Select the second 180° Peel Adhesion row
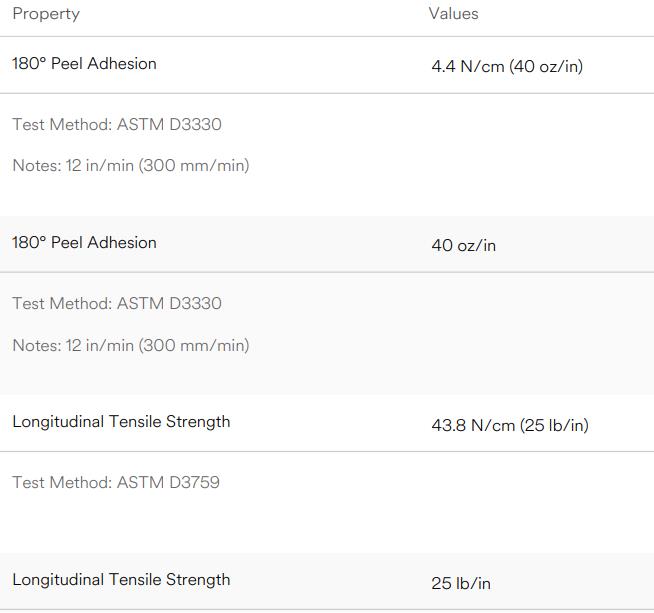This screenshot has height=613, width=654. coord(327,244)
